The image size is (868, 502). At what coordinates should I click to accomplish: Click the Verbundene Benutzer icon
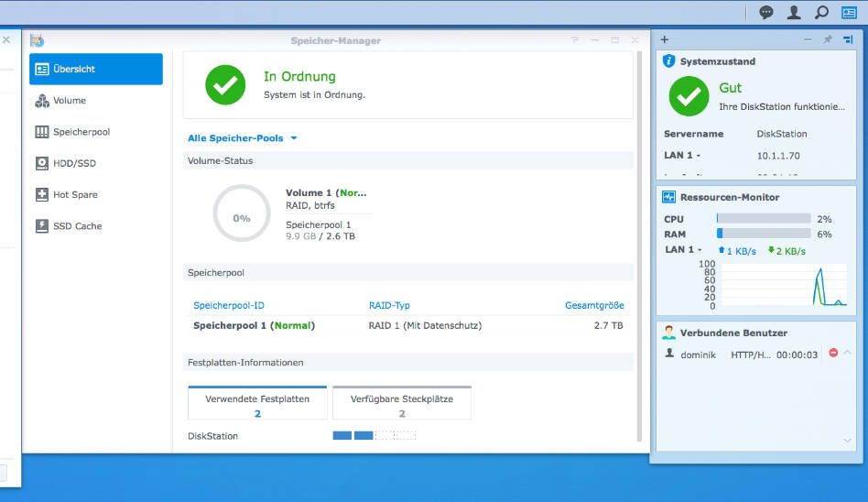coord(668,333)
